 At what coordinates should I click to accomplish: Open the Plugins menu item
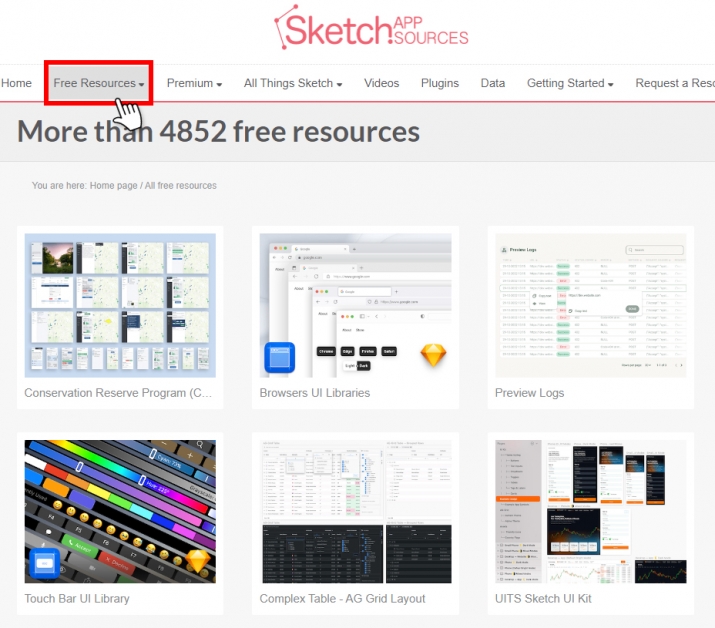tap(440, 83)
